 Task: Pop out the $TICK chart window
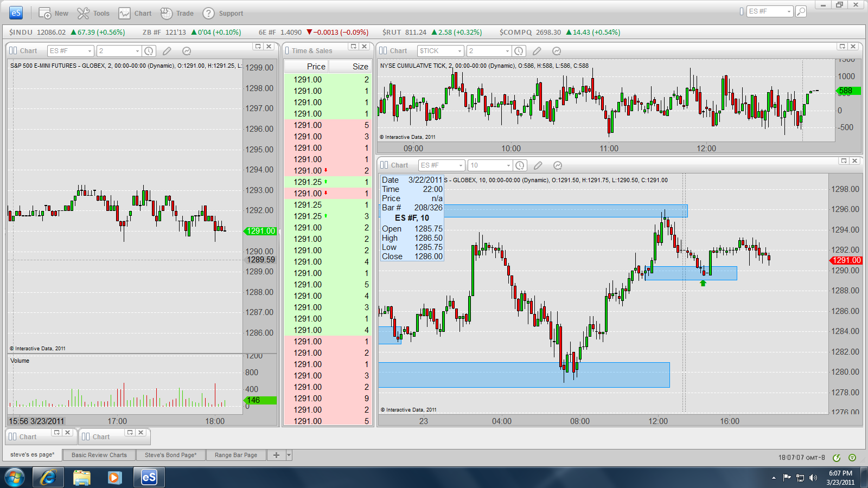point(843,47)
